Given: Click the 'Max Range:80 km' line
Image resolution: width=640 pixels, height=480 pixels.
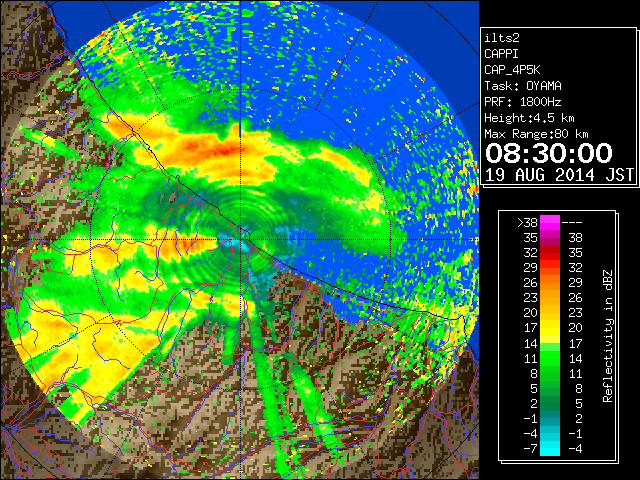Looking at the screenshot, I should (536, 134).
